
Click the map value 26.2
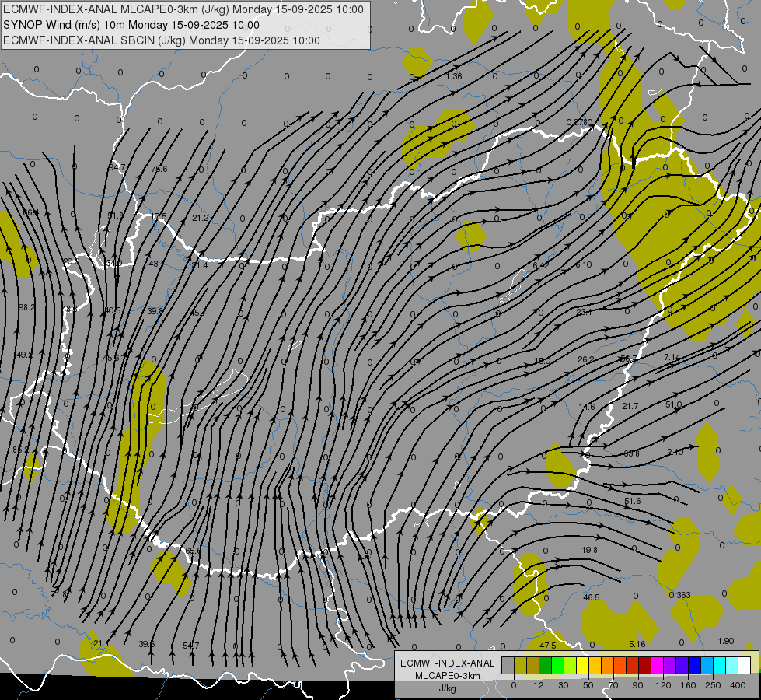pyautogui.click(x=586, y=359)
